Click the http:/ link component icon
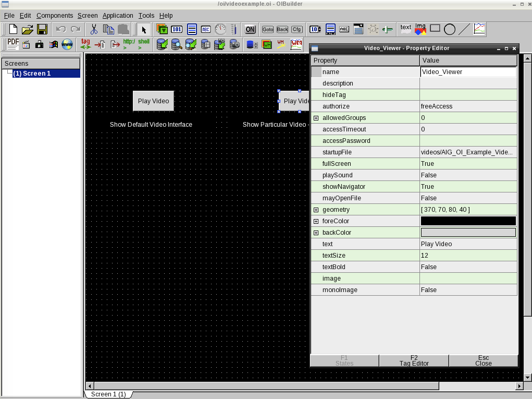 pos(129,44)
